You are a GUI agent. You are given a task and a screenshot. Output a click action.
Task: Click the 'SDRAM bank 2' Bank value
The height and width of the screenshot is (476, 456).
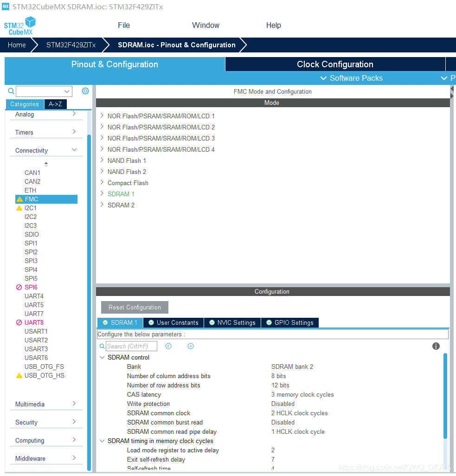click(292, 367)
